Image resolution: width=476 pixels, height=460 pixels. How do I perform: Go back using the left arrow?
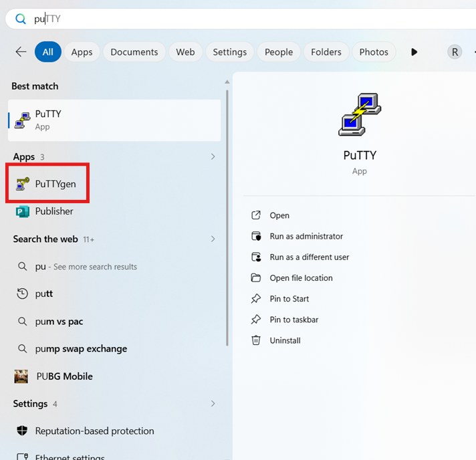21,52
